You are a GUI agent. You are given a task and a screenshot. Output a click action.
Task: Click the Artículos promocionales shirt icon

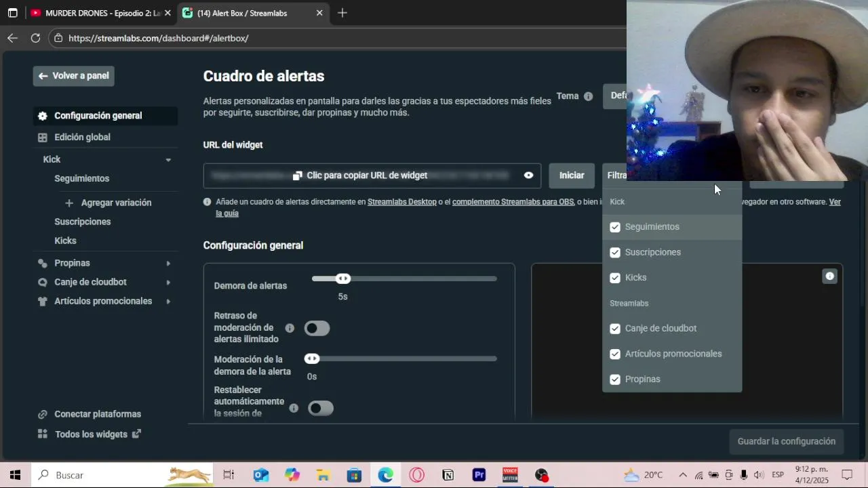(x=43, y=301)
